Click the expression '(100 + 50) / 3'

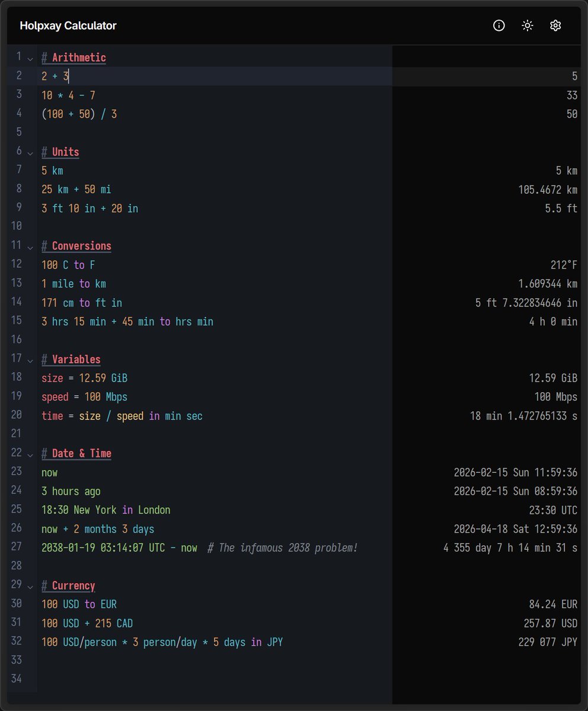click(x=79, y=114)
